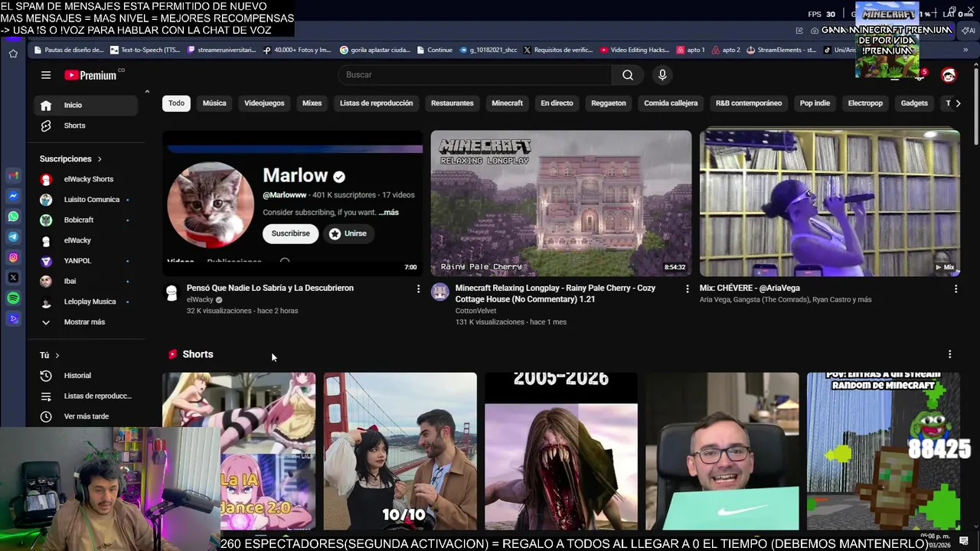Open the Marlow video thumbnail
980x551 pixels.
(292, 203)
